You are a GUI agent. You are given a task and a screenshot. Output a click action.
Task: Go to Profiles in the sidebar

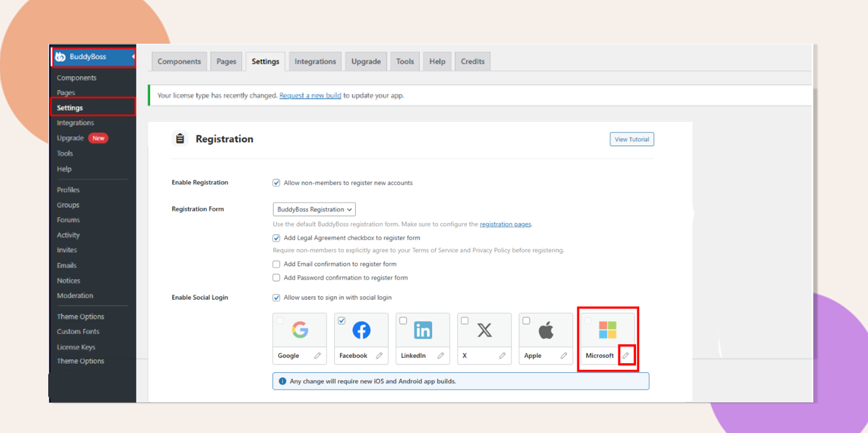tap(68, 190)
